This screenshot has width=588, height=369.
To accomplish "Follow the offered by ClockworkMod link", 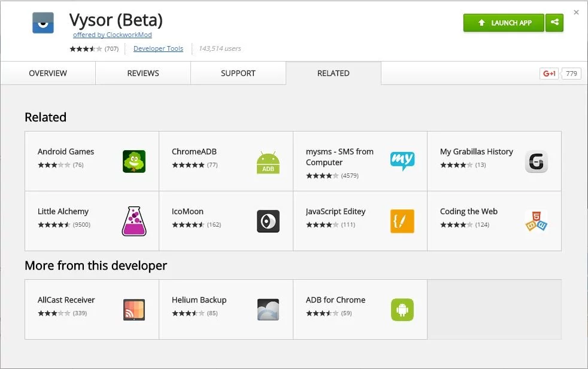I will coord(113,35).
